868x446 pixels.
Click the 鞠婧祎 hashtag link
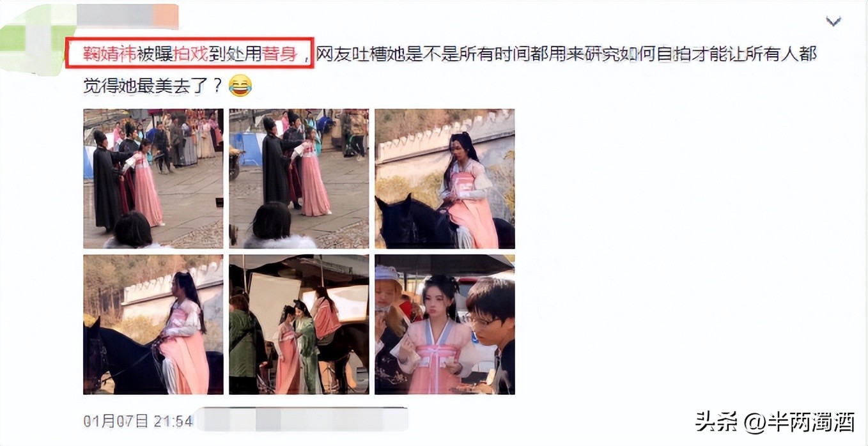[110, 54]
